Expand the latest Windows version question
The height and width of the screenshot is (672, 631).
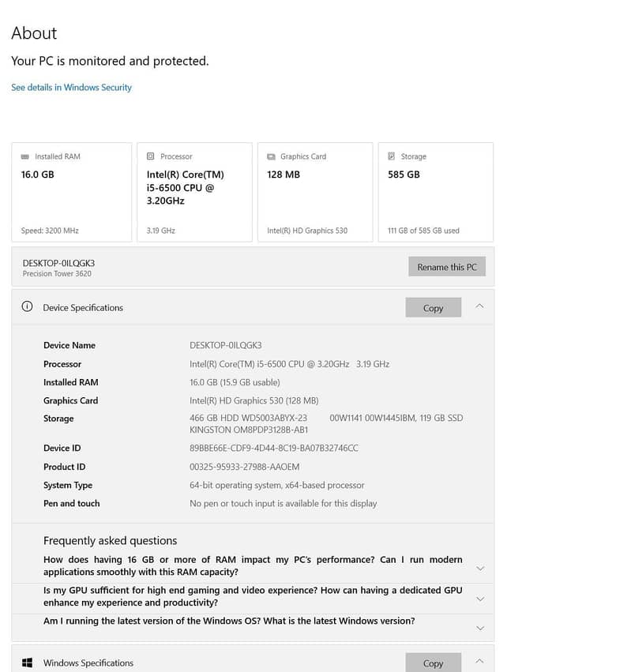(480, 628)
